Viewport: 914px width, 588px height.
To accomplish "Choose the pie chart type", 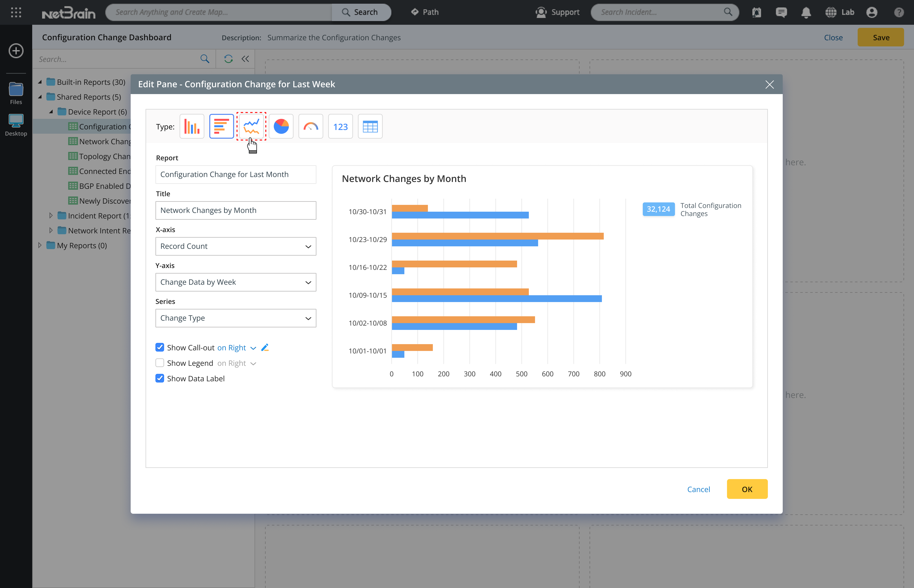I will [281, 126].
